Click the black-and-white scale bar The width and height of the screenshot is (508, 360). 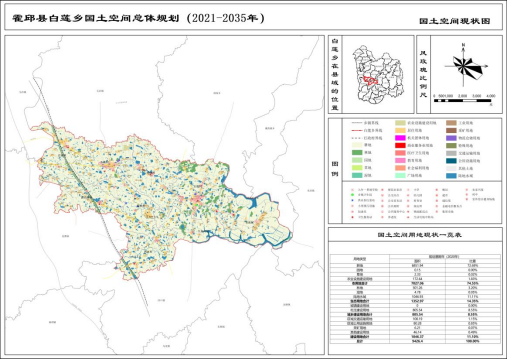[462, 100]
